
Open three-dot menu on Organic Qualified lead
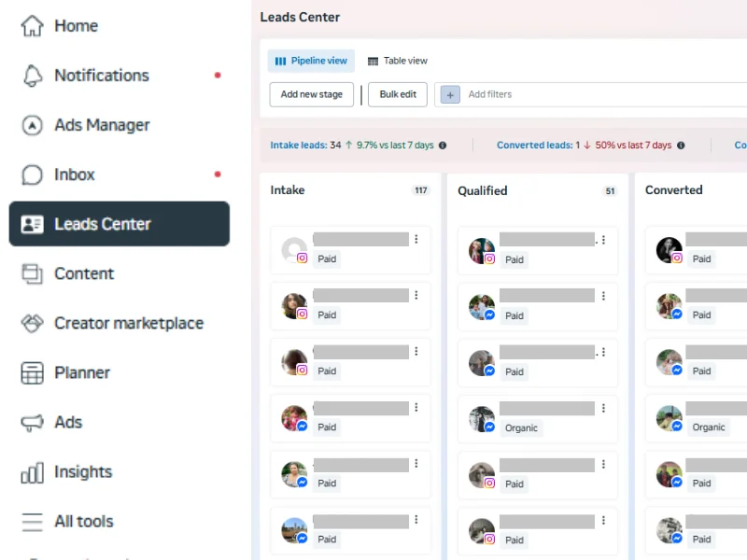pos(604,409)
